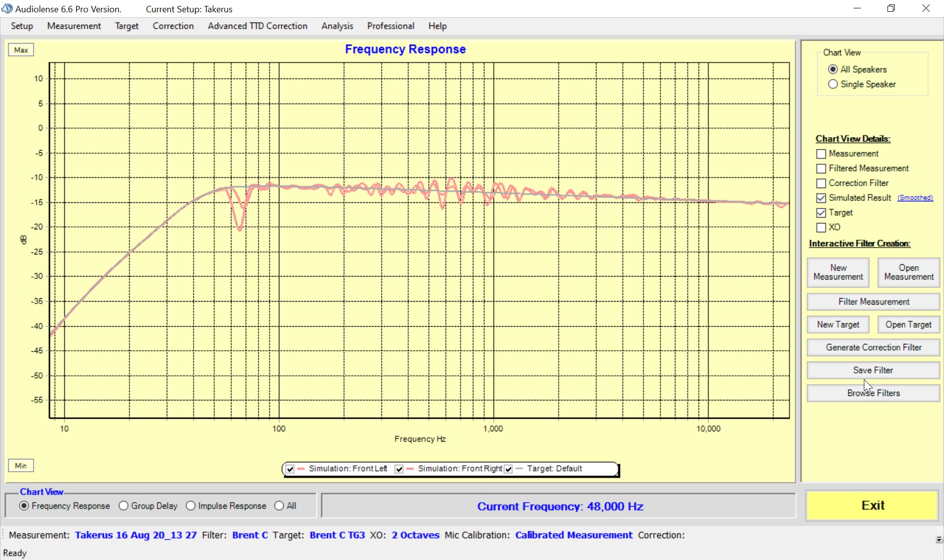
Task: Open the Help menu
Action: [437, 26]
